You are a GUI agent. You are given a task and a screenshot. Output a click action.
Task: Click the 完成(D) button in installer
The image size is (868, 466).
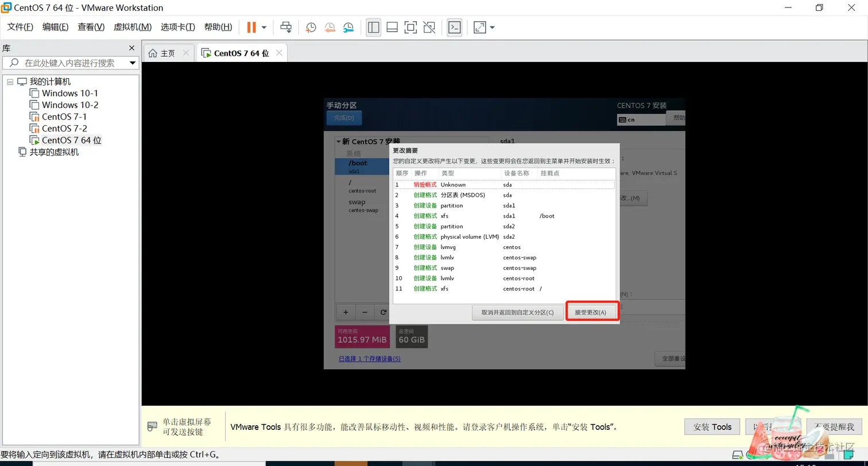344,118
